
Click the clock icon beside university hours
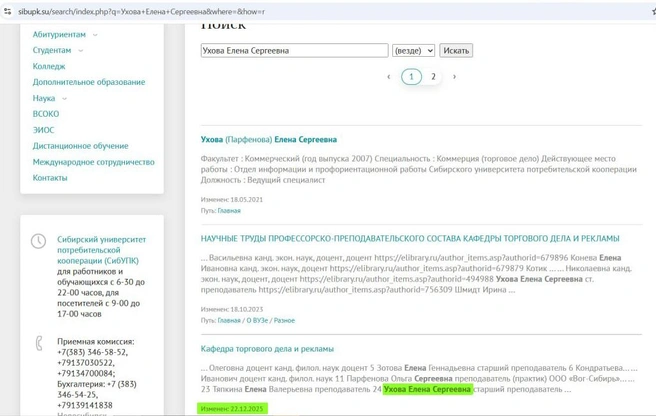(38, 241)
